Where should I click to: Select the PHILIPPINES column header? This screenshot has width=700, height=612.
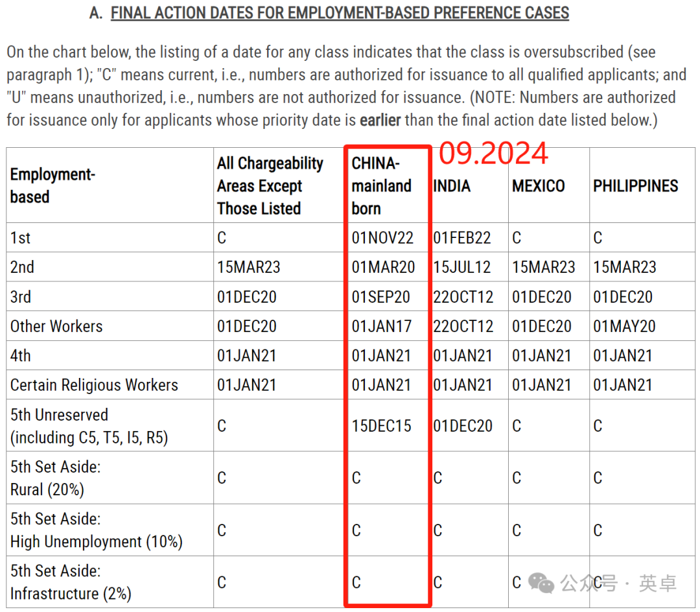point(635,185)
